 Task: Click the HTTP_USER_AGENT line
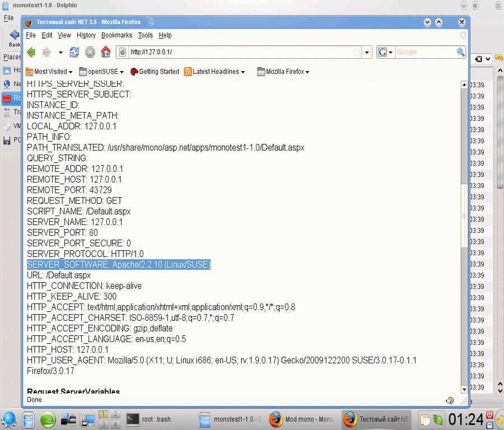221,366
